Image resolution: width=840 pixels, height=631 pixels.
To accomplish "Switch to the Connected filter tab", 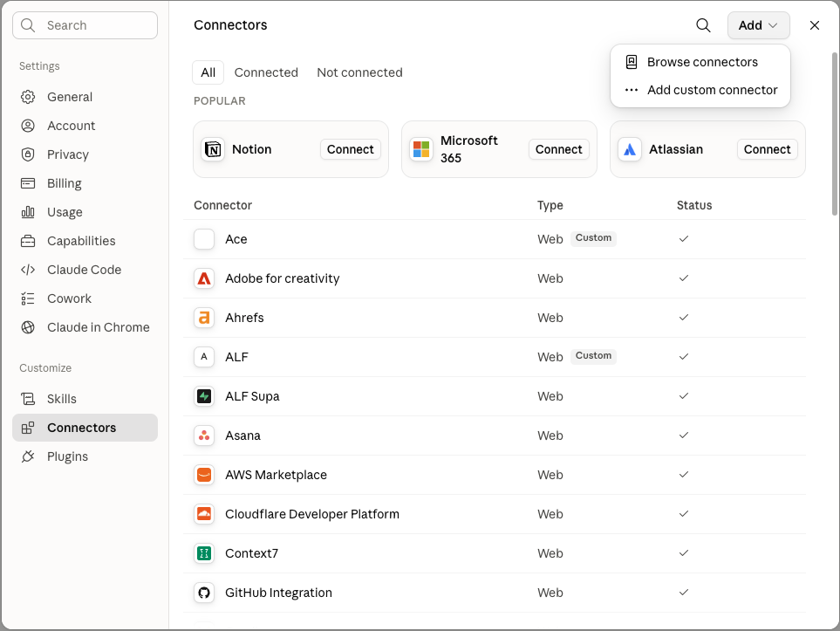I will 266,72.
